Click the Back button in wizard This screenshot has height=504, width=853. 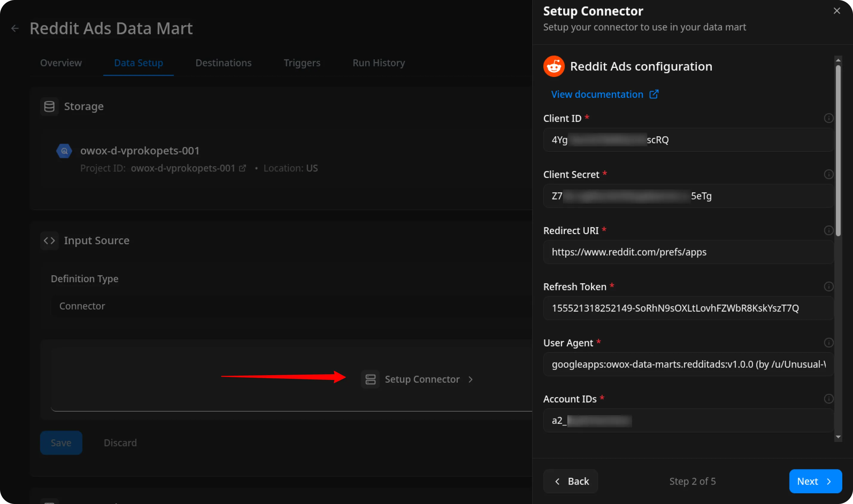point(570,481)
